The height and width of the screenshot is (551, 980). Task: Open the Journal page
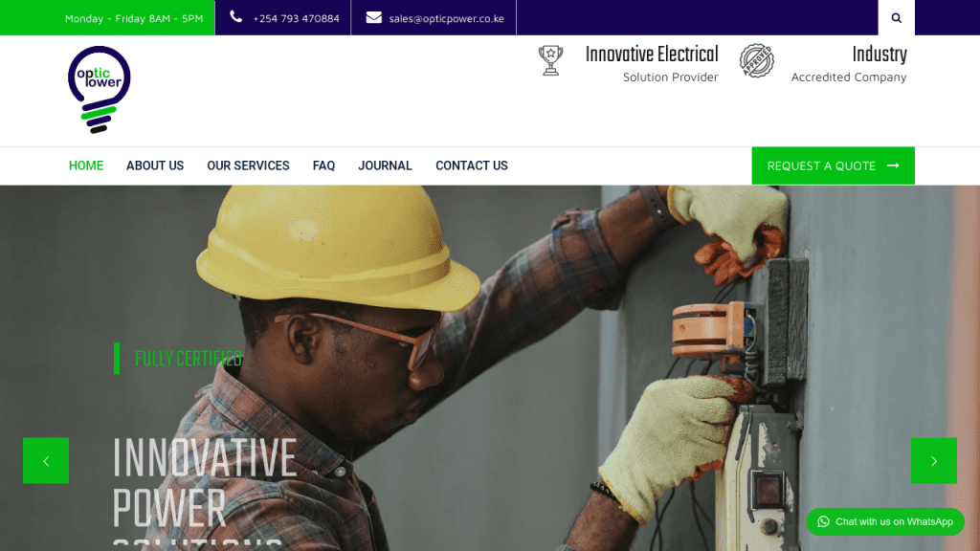pyautogui.click(x=385, y=165)
